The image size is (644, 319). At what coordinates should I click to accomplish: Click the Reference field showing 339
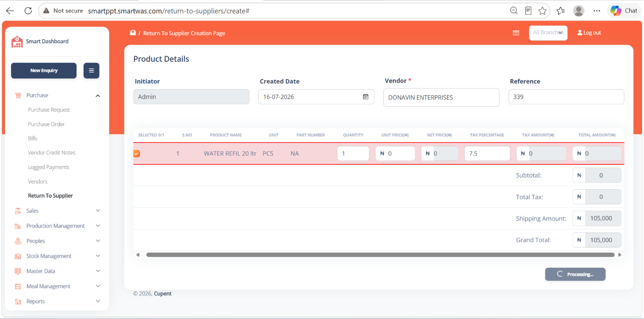[566, 97]
